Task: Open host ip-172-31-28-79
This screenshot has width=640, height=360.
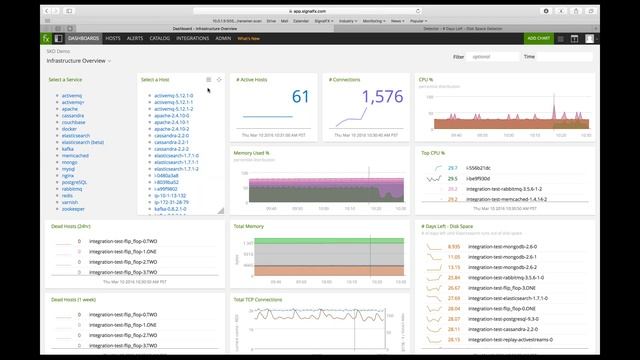Action: click(171, 202)
